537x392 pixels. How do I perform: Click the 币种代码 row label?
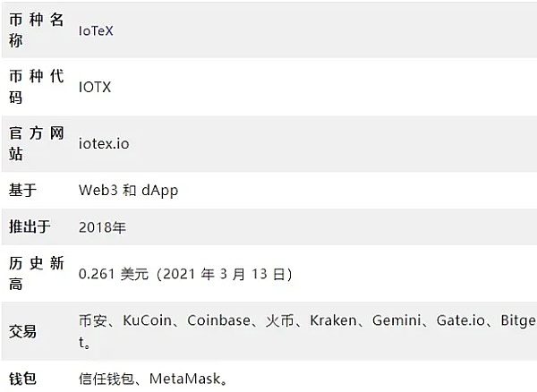(36, 87)
